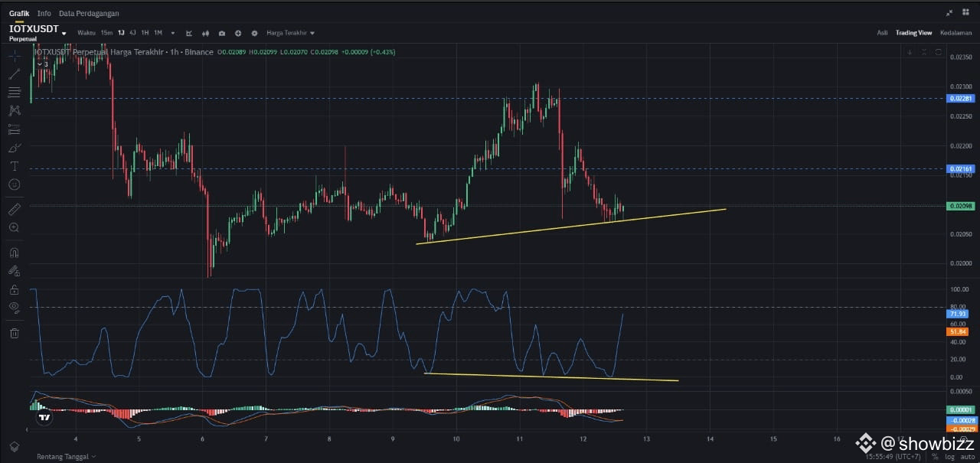The image size is (980, 463).
Task: Click the TradingView logo on chart
Action: [x=45, y=417]
